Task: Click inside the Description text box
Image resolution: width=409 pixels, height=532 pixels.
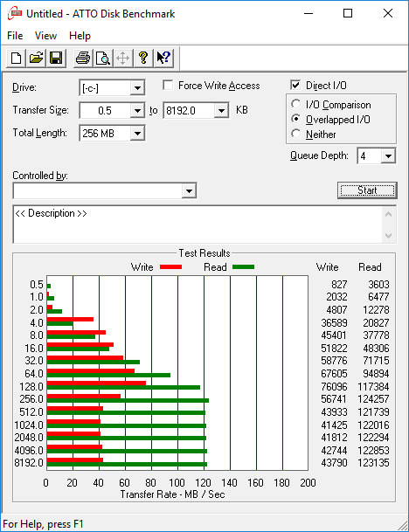Action: (x=198, y=225)
